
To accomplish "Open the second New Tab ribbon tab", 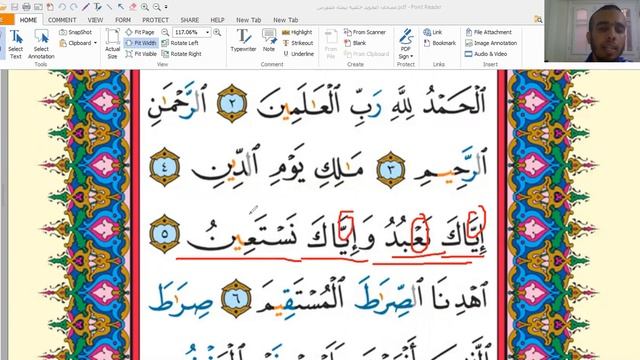I will coord(286,20).
